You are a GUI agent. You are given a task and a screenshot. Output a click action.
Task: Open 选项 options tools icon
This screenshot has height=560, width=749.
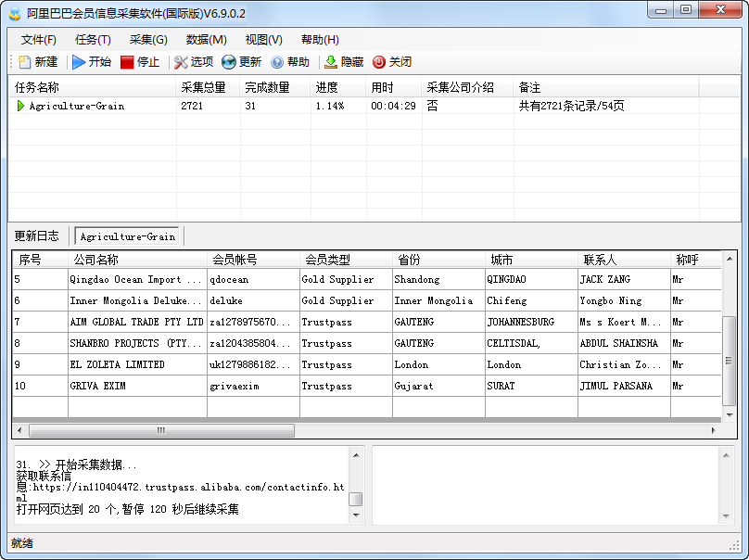pyautogui.click(x=181, y=62)
